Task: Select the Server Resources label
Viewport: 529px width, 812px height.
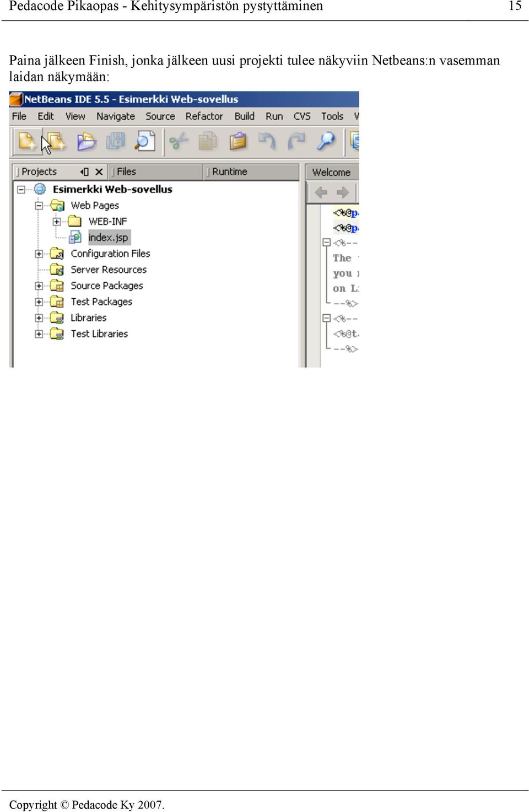Action: (x=109, y=270)
